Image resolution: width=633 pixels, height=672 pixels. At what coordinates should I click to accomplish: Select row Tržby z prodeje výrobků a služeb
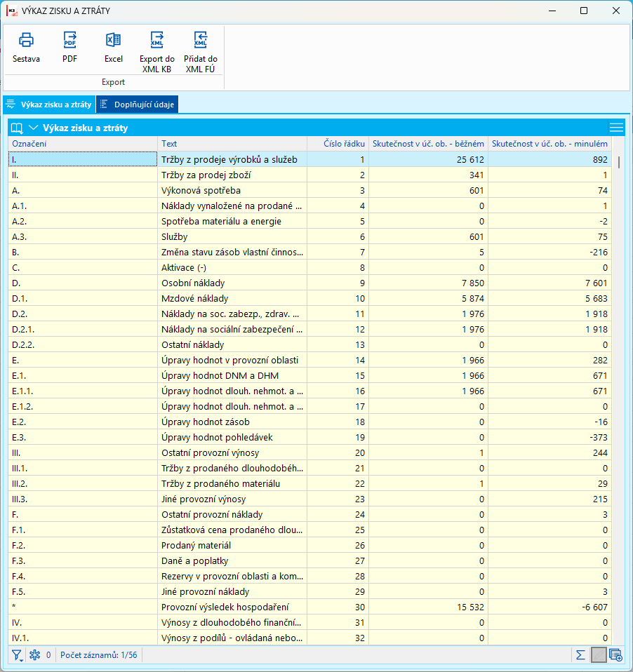click(x=309, y=159)
